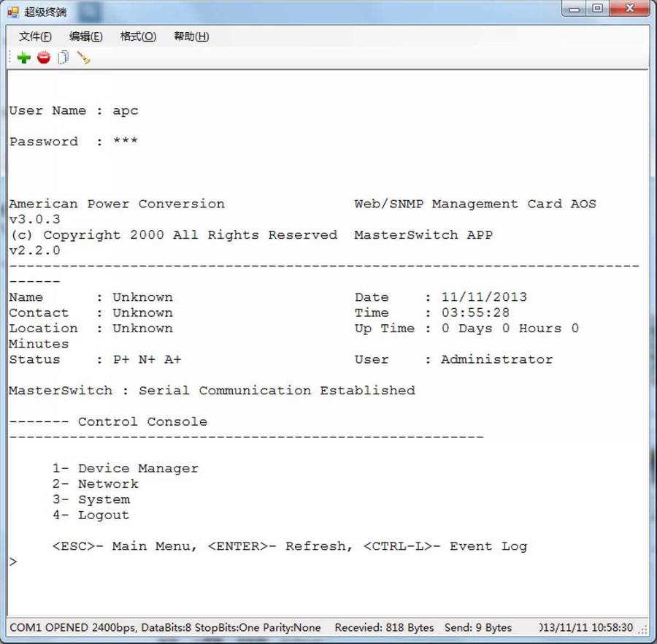Screen dimensions: 657x644
Task: Open the 格式(O) menu
Action: [138, 37]
